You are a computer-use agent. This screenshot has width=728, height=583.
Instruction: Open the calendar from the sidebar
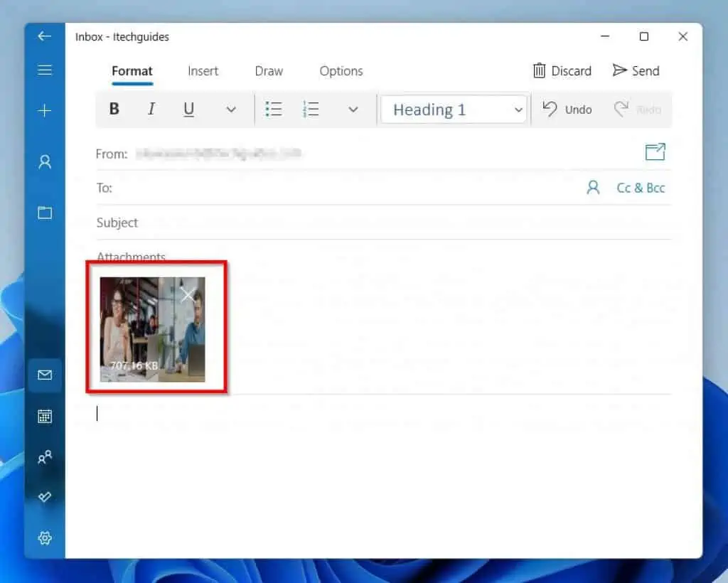point(45,416)
